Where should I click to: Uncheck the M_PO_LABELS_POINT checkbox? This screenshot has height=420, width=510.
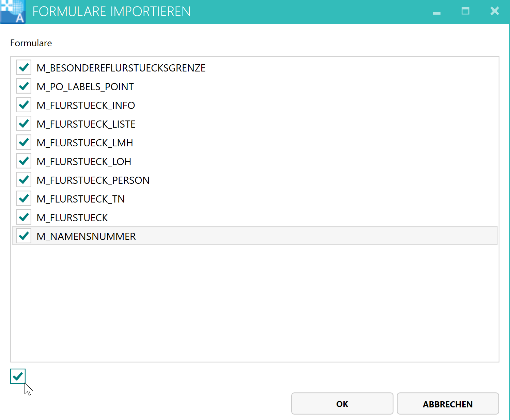click(24, 86)
